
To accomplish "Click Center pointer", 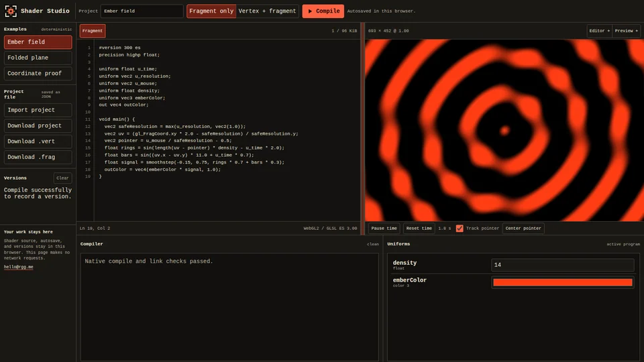I will click(x=523, y=228).
